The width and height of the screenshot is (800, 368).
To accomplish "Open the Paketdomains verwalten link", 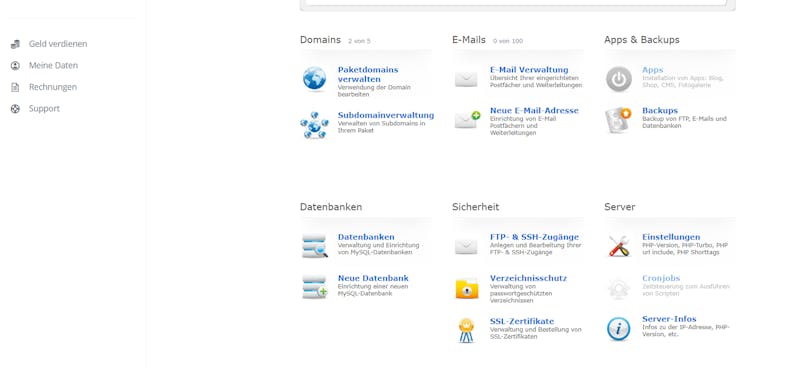I will [368, 75].
